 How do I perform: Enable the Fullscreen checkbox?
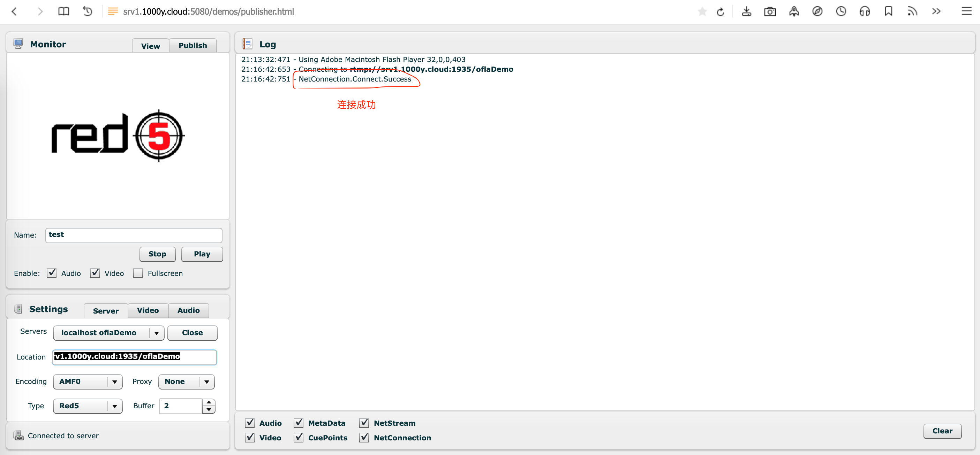click(138, 273)
